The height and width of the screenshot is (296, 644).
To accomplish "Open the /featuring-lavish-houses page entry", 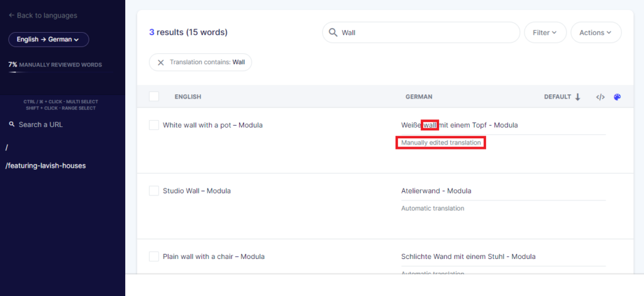I will (x=45, y=166).
